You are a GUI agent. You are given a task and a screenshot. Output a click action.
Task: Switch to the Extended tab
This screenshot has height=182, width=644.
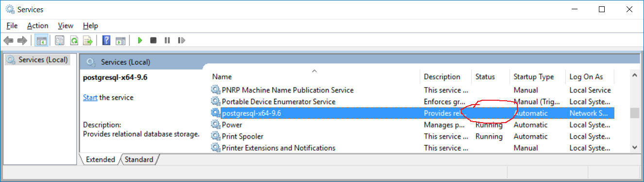pos(100,160)
